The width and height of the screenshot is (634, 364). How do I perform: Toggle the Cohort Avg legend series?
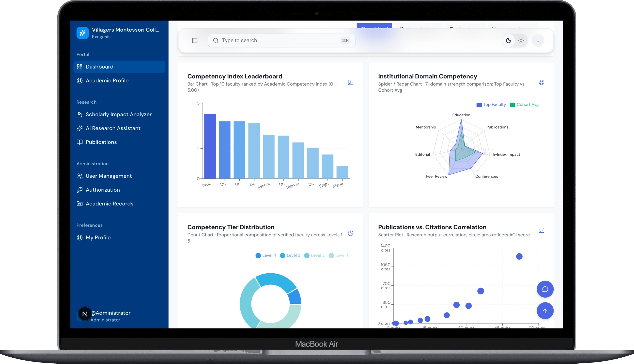(524, 104)
